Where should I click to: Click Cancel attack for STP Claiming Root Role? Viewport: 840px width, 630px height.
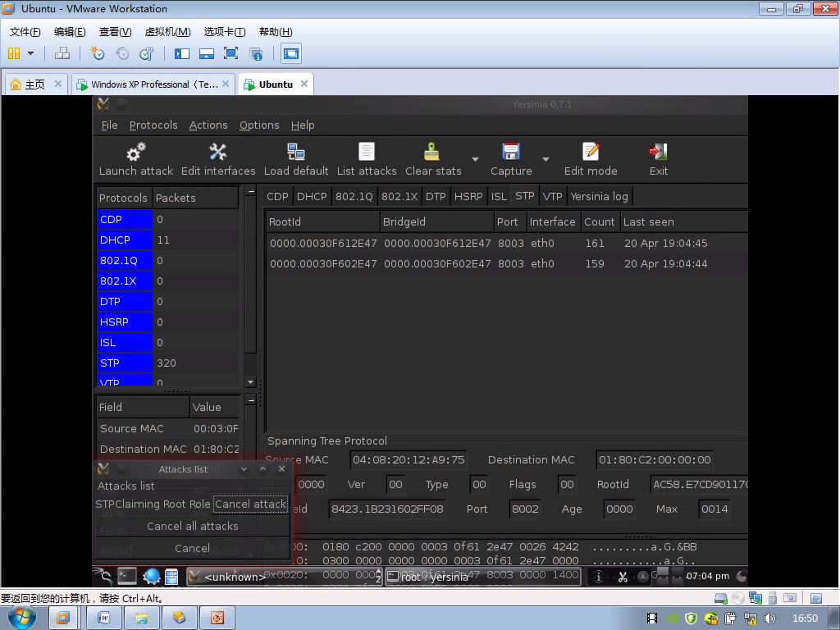[x=250, y=504]
